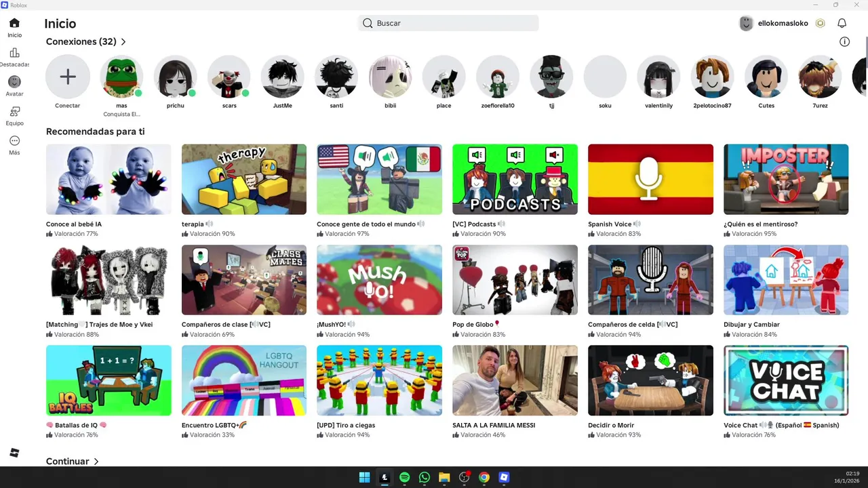
Task: Open Conoce gente de todo el mundo thumbnail
Action: point(380,180)
